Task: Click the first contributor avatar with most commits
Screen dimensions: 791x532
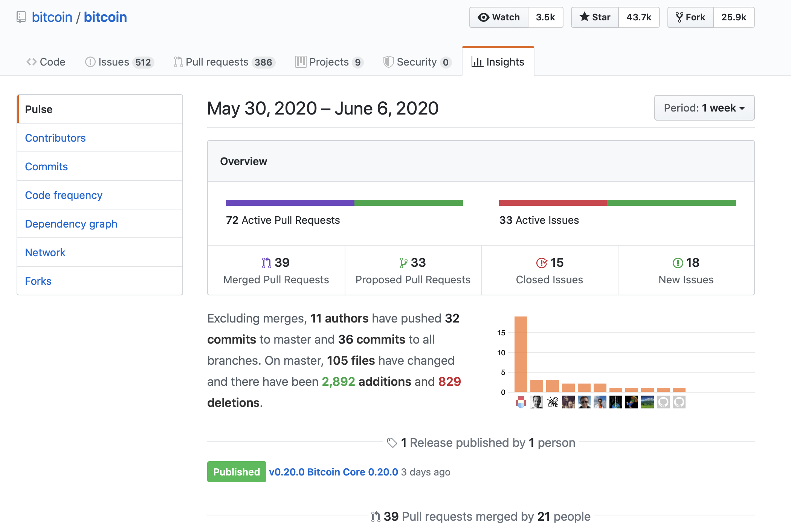Action: pos(521,402)
